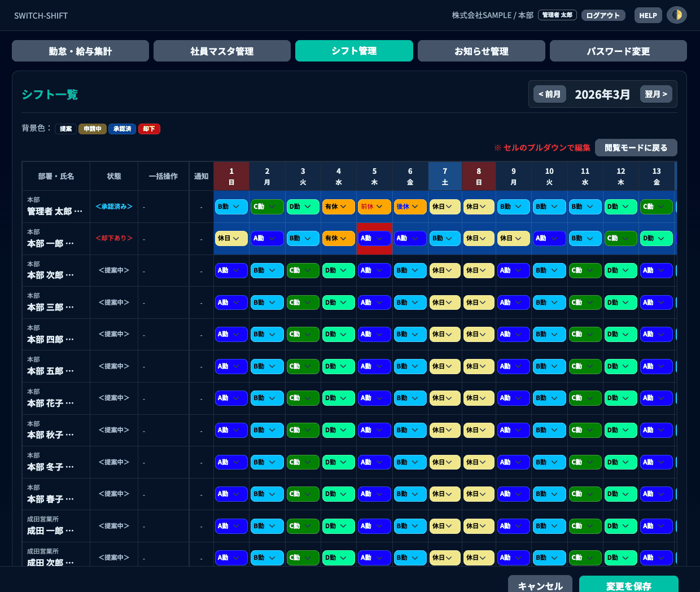Toggle the dark/light theme icon
Screen dimensions: 700x592
pos(676,15)
